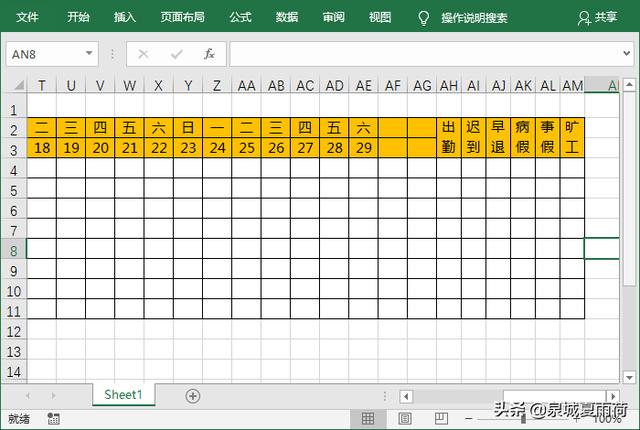
Task: Open the 页面布局 (Page Layout) tab
Action: pyautogui.click(x=182, y=17)
